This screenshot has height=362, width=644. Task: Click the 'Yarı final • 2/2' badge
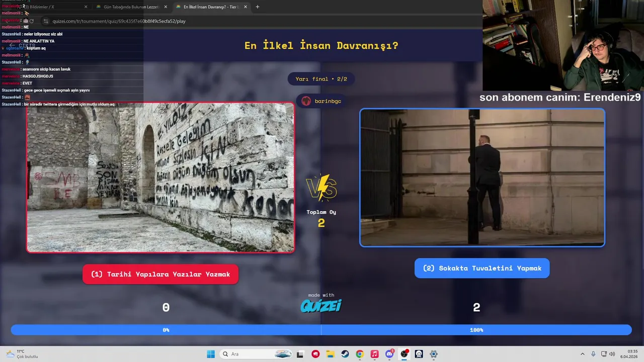click(321, 79)
